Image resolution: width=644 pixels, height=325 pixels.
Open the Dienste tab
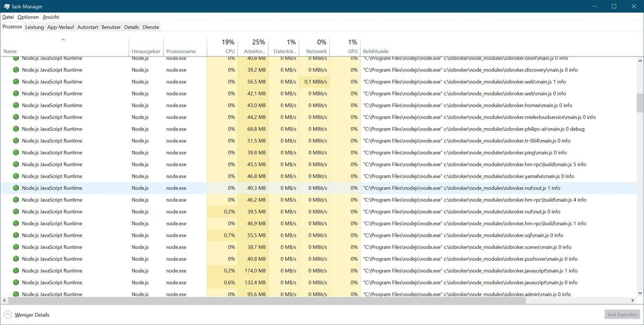click(x=151, y=27)
